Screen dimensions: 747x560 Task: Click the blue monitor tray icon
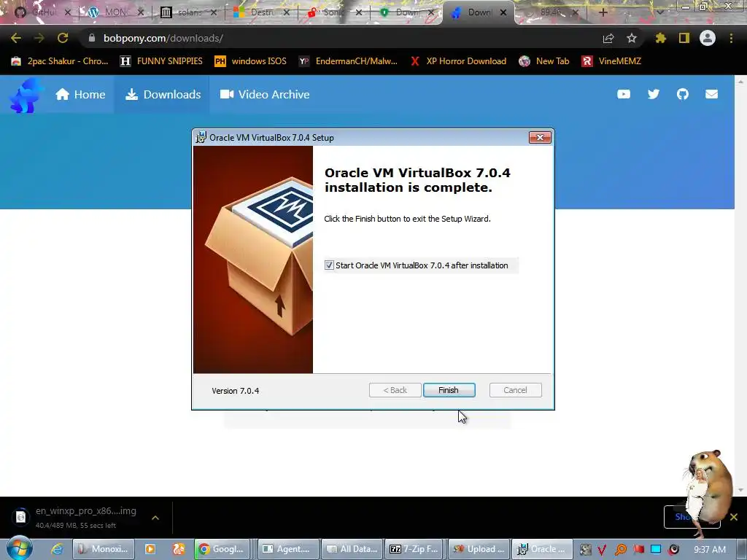click(656, 549)
